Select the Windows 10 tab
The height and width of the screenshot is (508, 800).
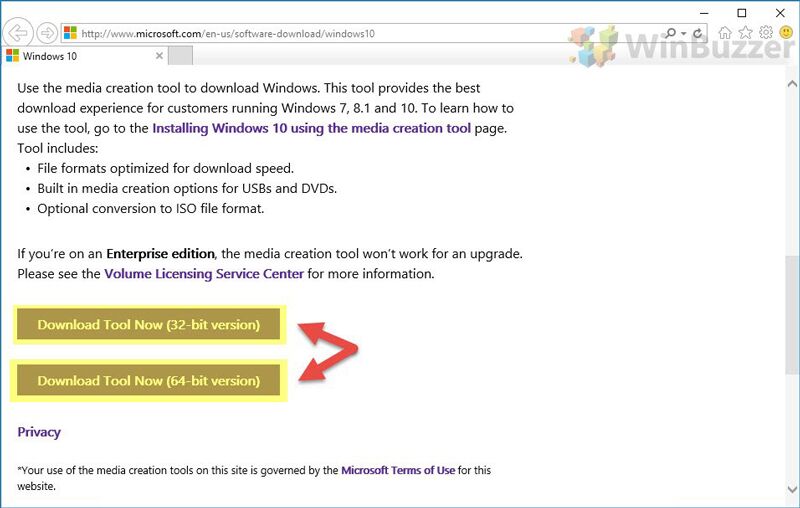coord(84,56)
